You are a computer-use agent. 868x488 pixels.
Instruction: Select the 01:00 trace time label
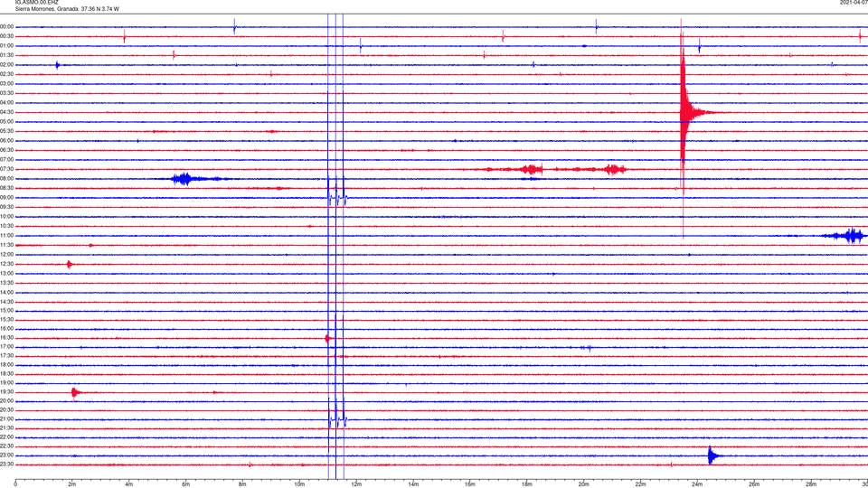pyautogui.click(x=7, y=46)
